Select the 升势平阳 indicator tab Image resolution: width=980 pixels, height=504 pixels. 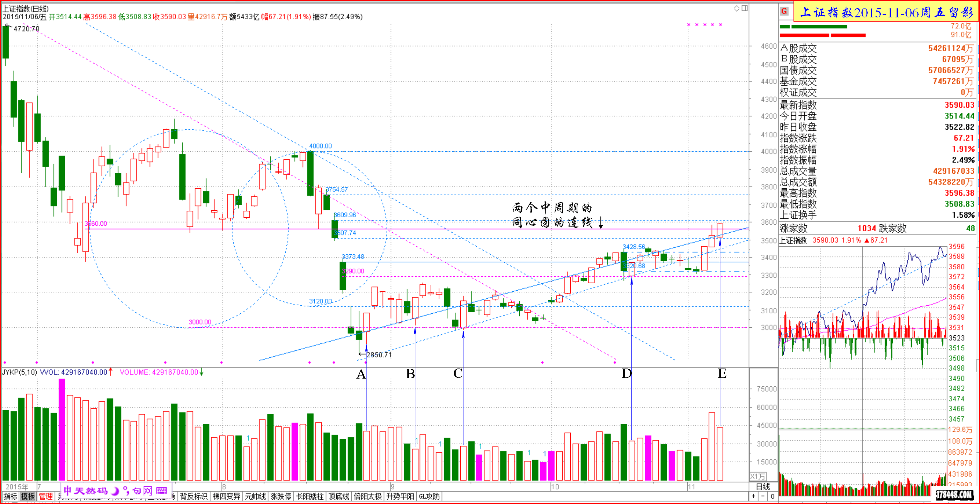[400, 496]
